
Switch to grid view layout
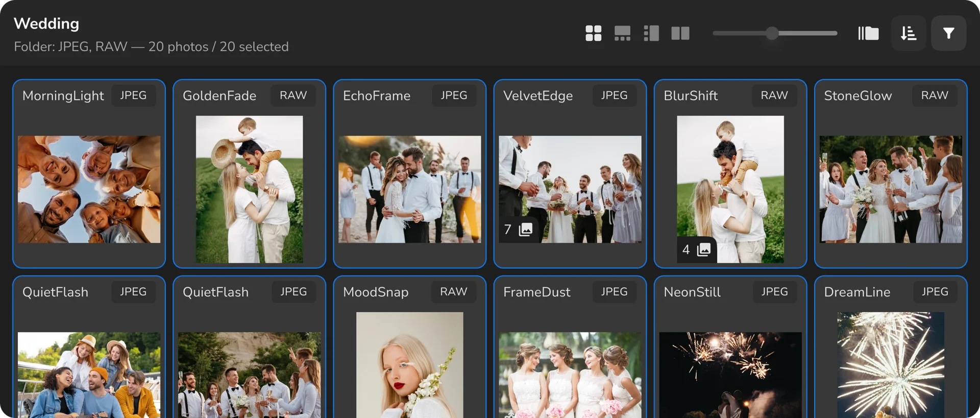point(593,33)
